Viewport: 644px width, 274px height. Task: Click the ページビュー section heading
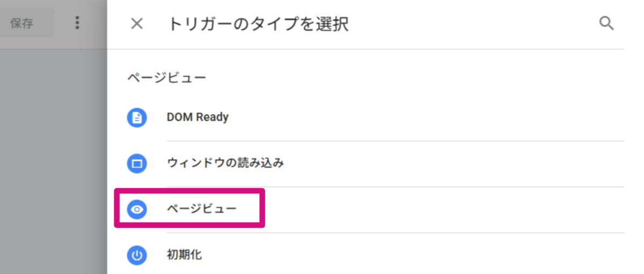(x=166, y=78)
